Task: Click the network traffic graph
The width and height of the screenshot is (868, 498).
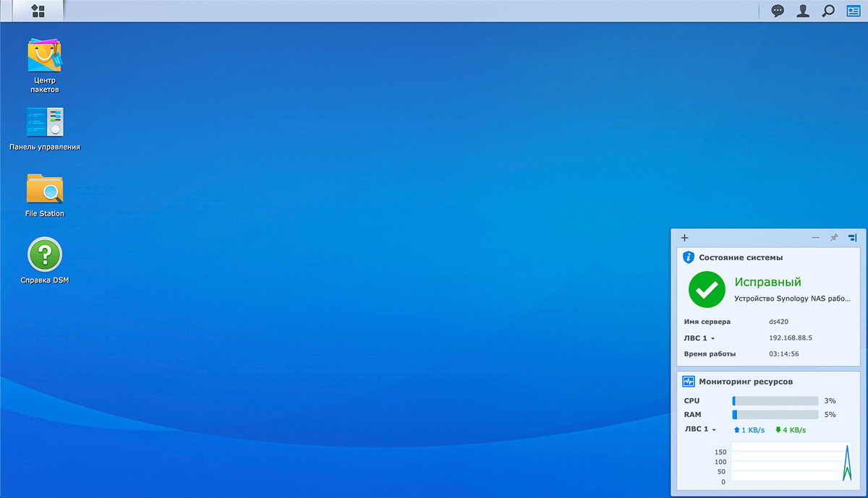Action: click(791, 463)
